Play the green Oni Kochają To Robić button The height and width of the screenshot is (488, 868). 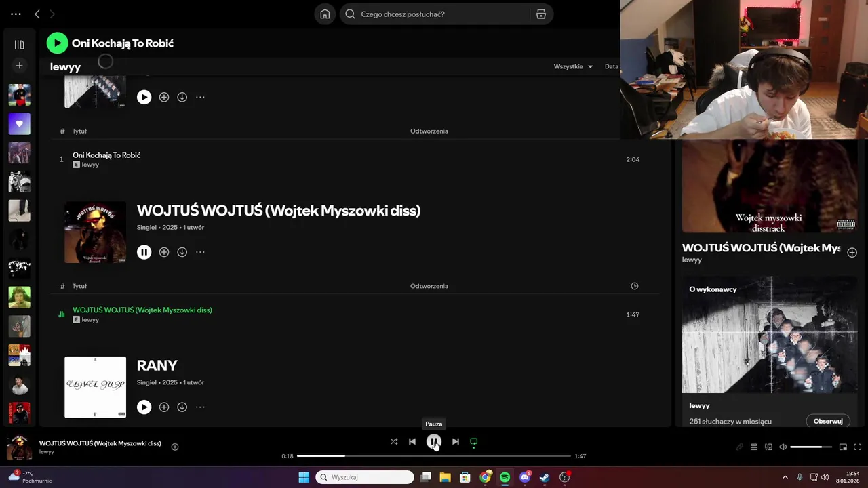(57, 43)
